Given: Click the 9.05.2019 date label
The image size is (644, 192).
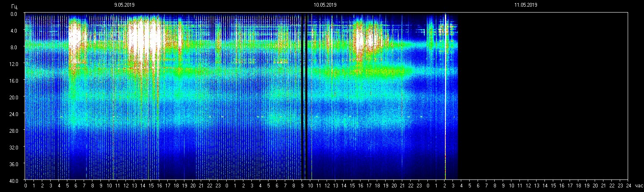Looking at the screenshot, I should (x=124, y=5).
